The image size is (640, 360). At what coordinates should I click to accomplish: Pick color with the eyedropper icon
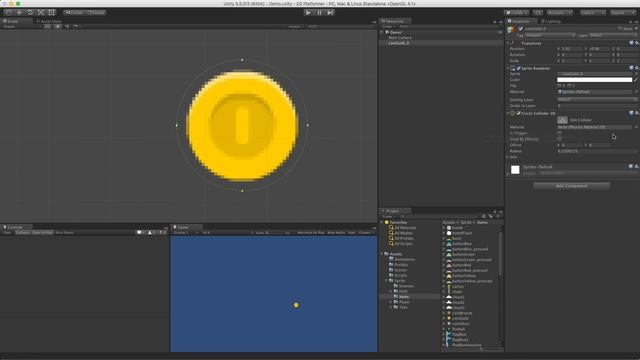(636, 80)
